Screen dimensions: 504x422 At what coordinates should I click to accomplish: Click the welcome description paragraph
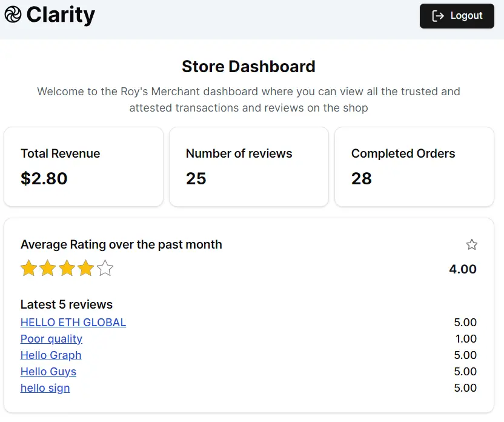click(x=248, y=99)
